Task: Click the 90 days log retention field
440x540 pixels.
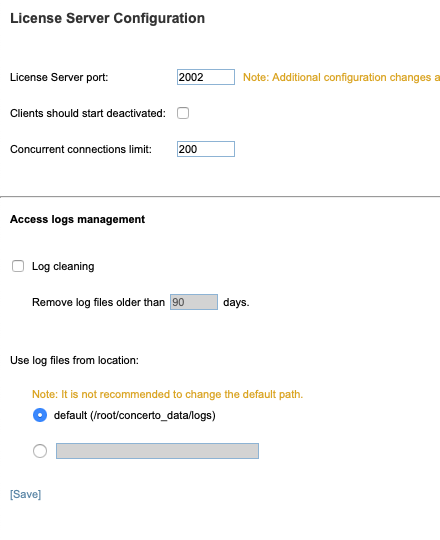Action: tap(194, 302)
